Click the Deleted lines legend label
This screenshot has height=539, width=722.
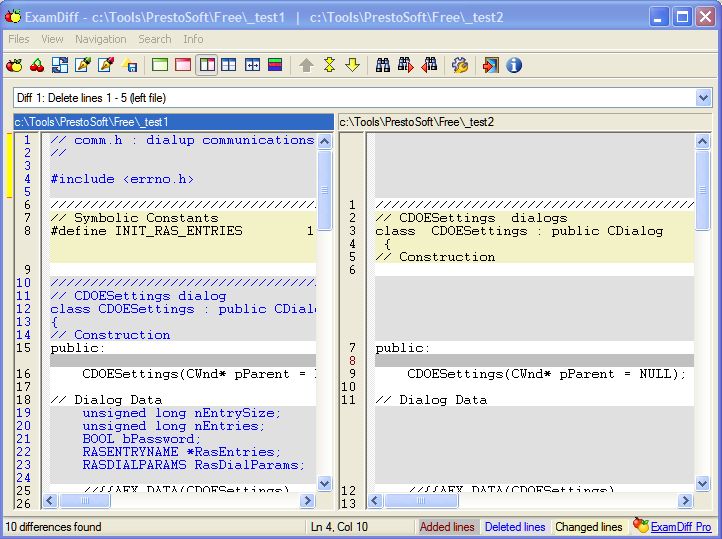pos(515,527)
